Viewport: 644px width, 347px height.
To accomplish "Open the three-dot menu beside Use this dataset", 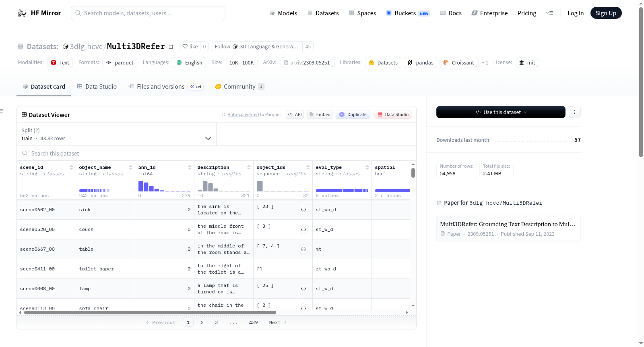I will [x=575, y=112].
